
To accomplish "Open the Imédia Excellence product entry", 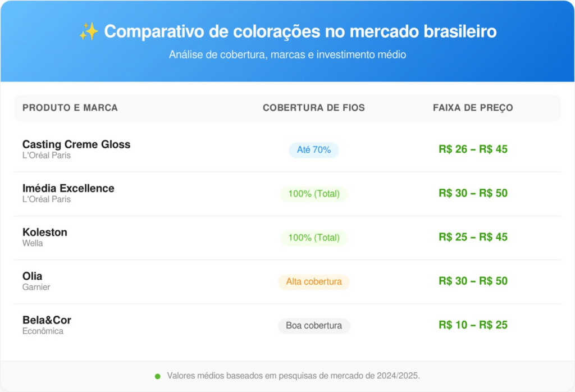I will pyautogui.click(x=69, y=188).
